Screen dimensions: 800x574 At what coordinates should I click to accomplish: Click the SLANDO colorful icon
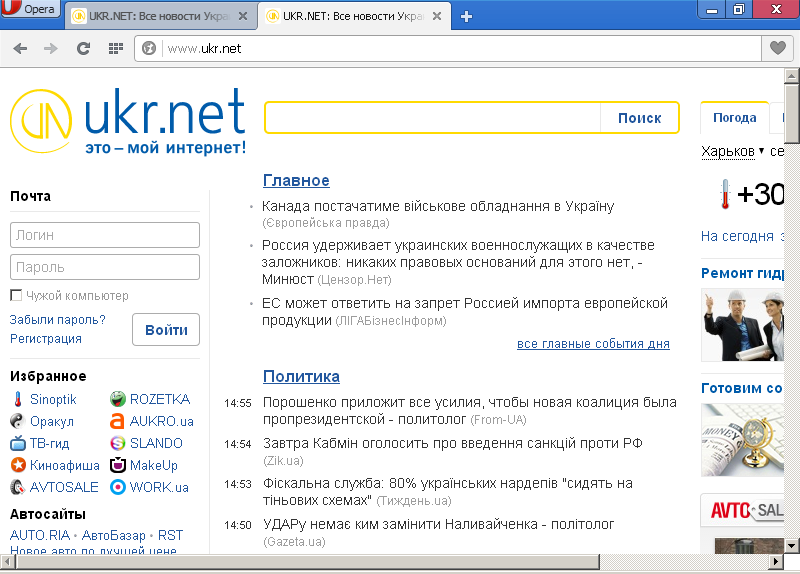[118, 443]
